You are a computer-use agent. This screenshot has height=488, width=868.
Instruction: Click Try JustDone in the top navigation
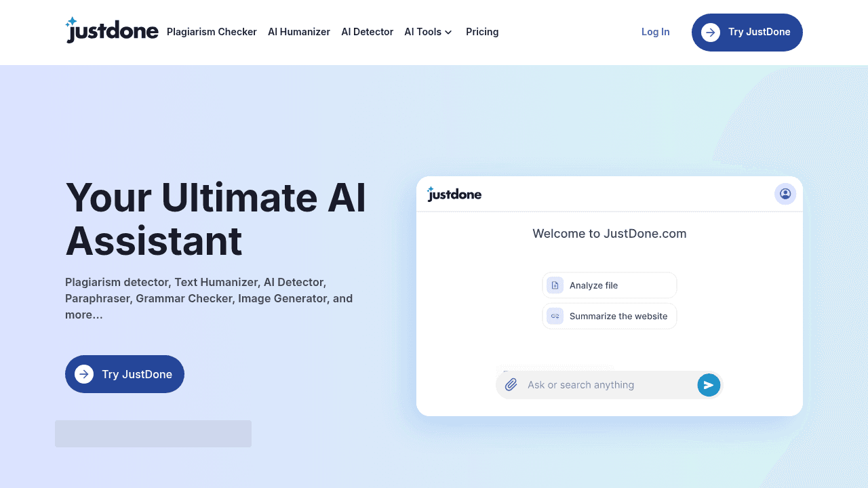[747, 32]
